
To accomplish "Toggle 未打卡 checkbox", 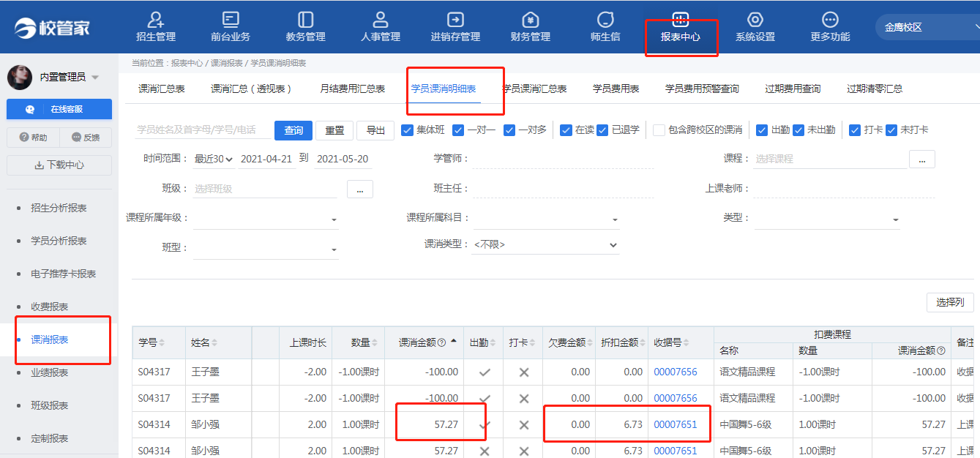I will pyautogui.click(x=891, y=130).
